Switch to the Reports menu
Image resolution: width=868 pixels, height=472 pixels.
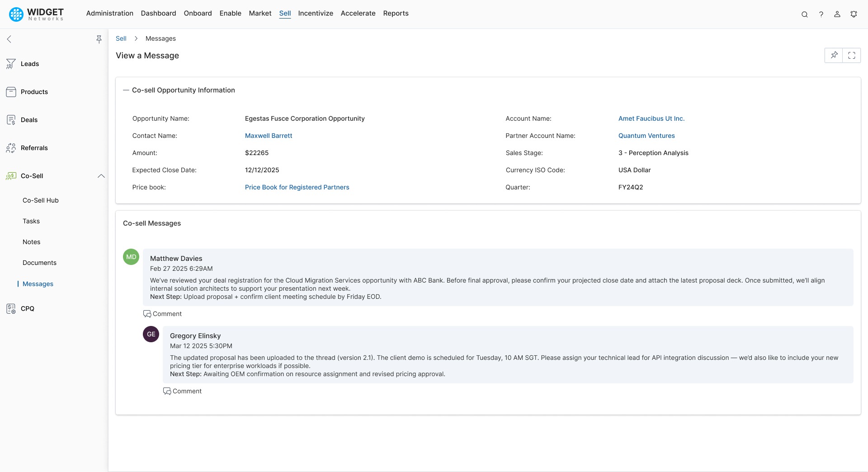(x=396, y=13)
